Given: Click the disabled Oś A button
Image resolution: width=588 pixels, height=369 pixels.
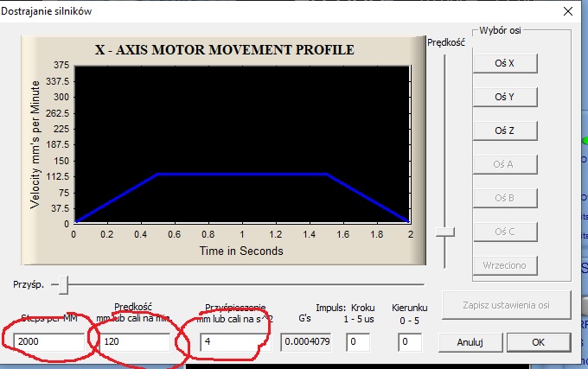Looking at the screenshot, I should coord(505,164).
